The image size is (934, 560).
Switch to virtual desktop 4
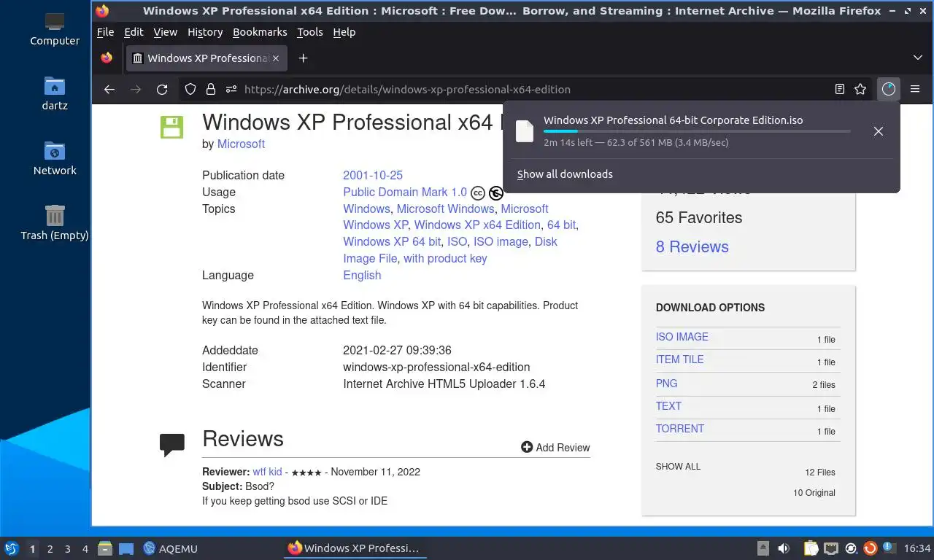point(85,548)
